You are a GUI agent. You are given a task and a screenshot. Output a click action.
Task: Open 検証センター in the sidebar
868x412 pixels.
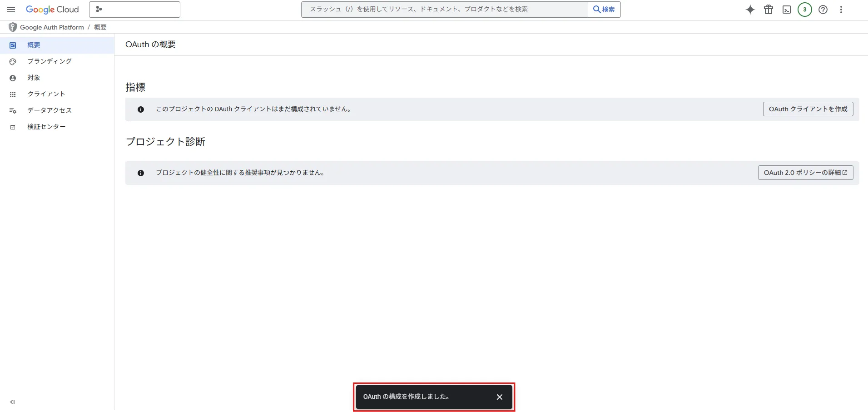[x=57, y=127]
